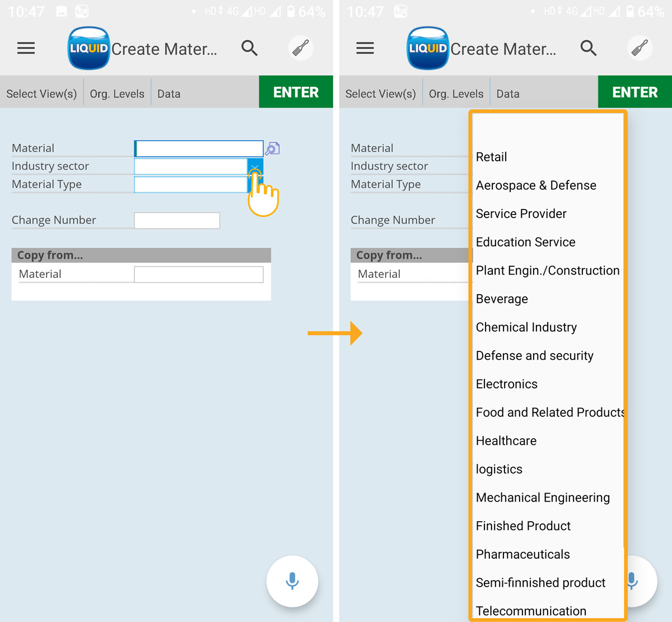The image size is (672, 622).
Task: Tap the paintbrush icon on left screen
Action: 301,49
